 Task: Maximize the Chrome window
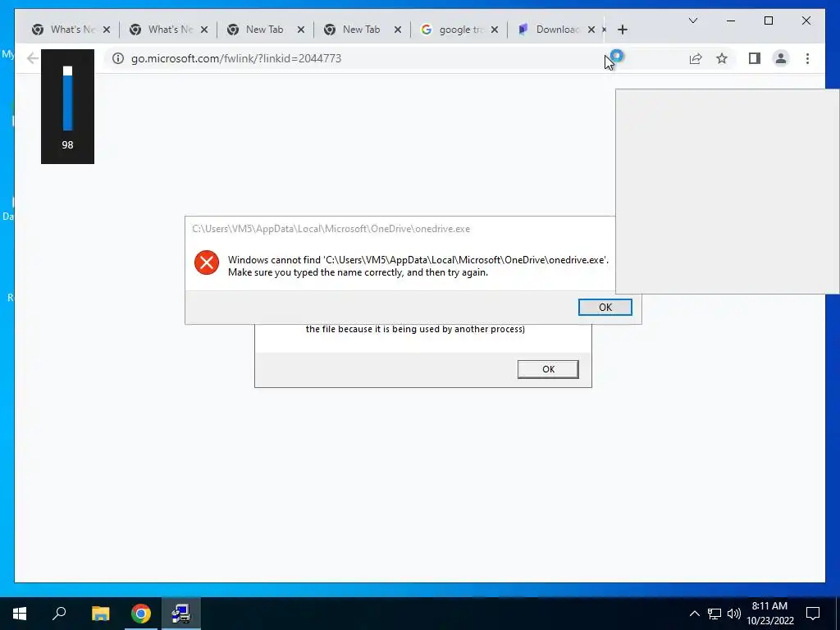[x=768, y=21]
